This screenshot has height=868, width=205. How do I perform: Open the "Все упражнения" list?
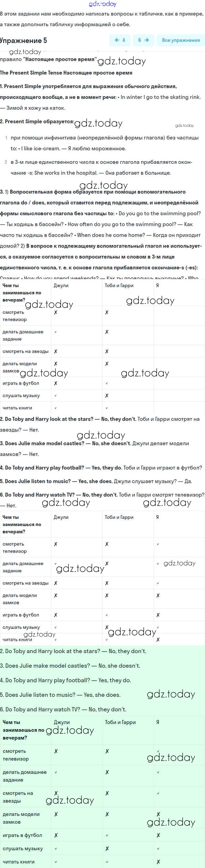(x=181, y=40)
